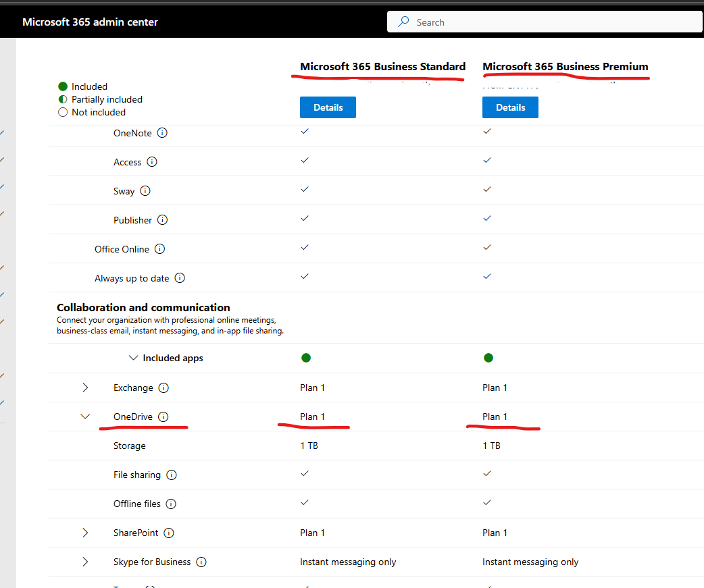Click green Included dot under Business Standard
Image resolution: width=704 pixels, height=588 pixels.
click(306, 358)
